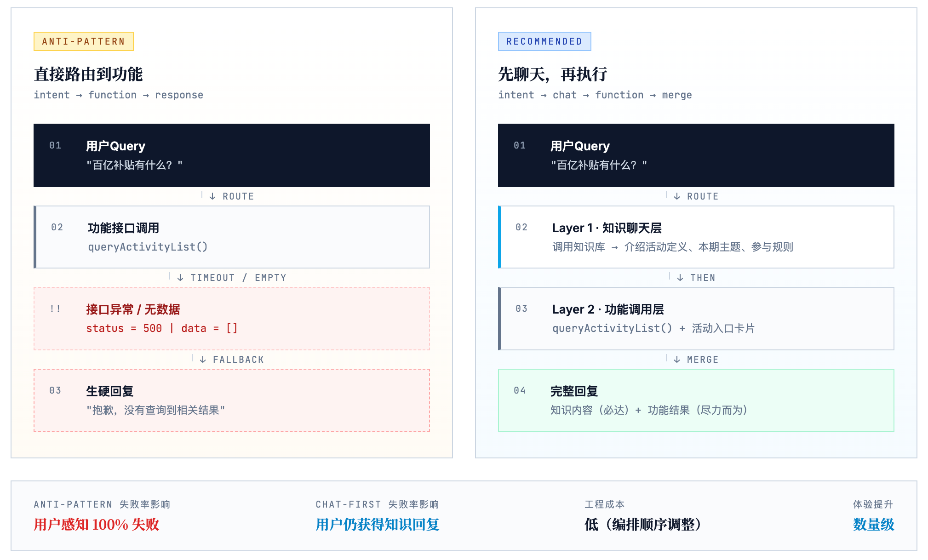Select the Layer 2 · 功能调用层 card
The image size is (928, 560).
697,319
